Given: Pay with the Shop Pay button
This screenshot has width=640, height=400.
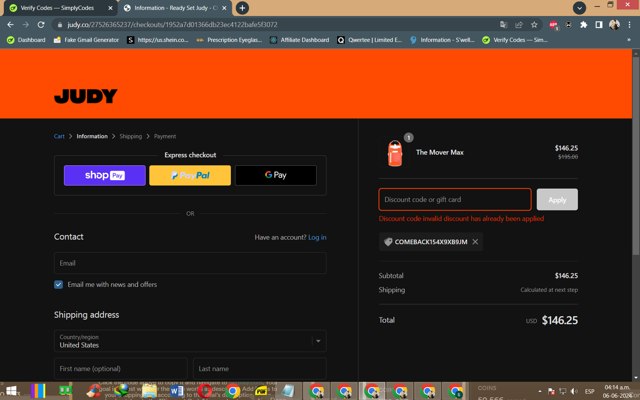Looking at the screenshot, I should [104, 176].
